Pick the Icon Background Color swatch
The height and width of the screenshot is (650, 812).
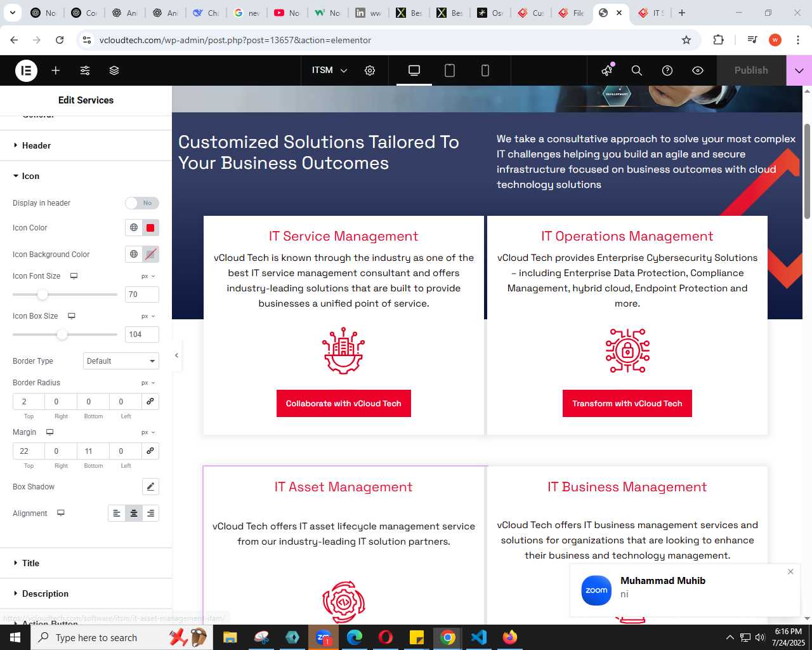[150, 255]
